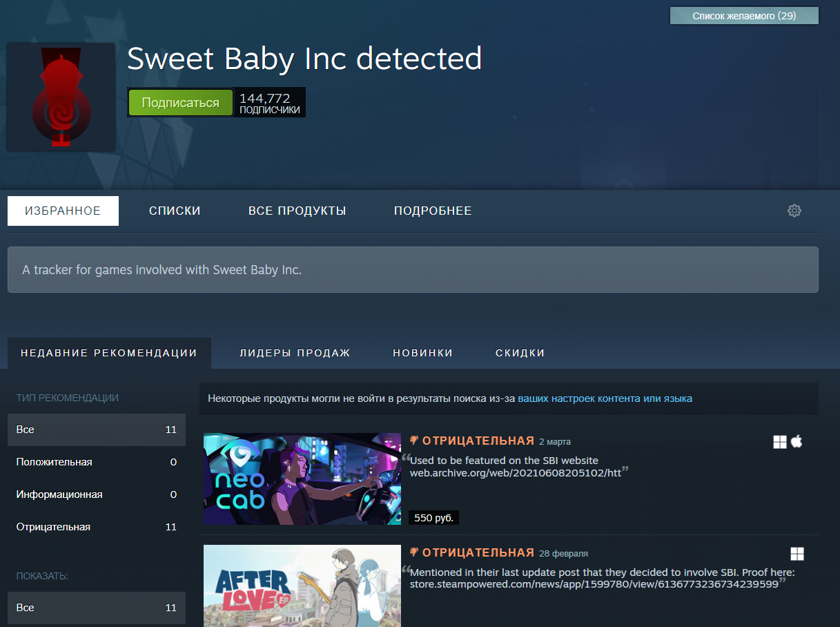The width and height of the screenshot is (840, 627).
Task: Select the НОВИНКИ tab
Action: (x=423, y=353)
